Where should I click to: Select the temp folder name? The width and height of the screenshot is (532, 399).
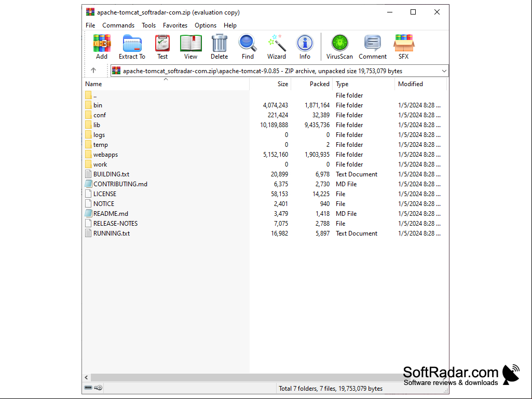click(100, 145)
